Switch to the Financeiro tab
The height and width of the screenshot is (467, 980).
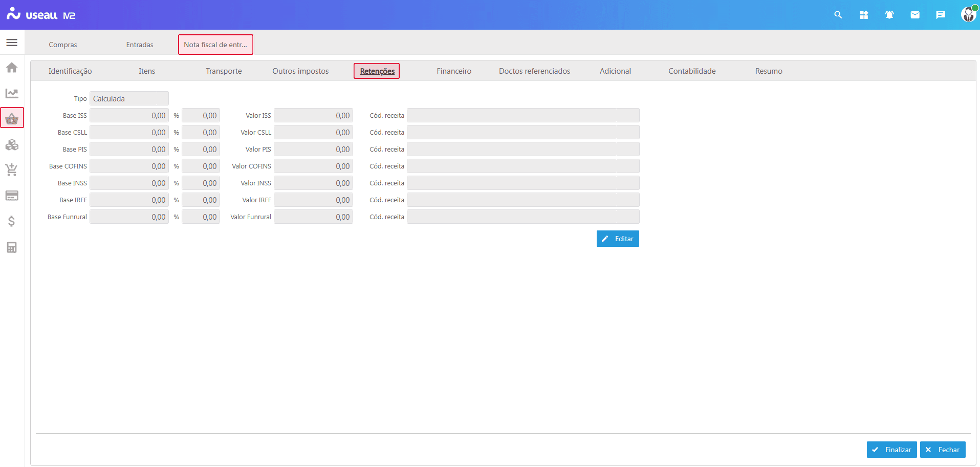coord(453,71)
